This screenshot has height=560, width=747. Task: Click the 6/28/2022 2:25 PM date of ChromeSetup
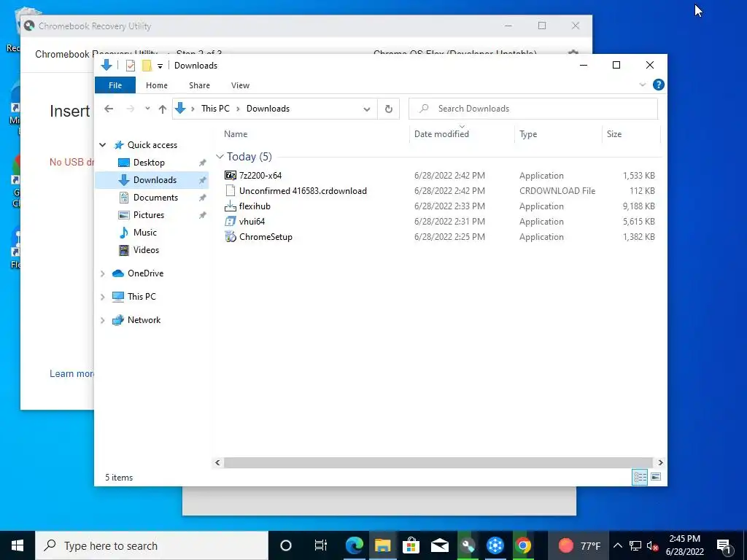[449, 237]
